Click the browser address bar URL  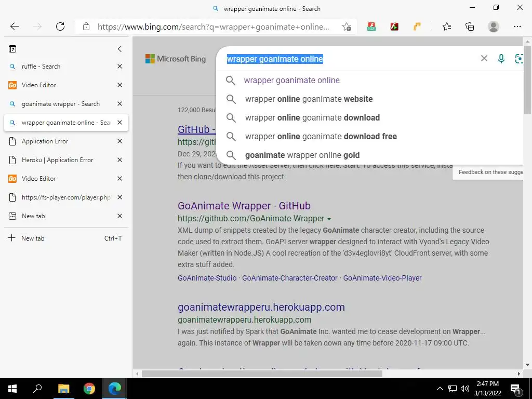pyautogui.click(x=213, y=27)
